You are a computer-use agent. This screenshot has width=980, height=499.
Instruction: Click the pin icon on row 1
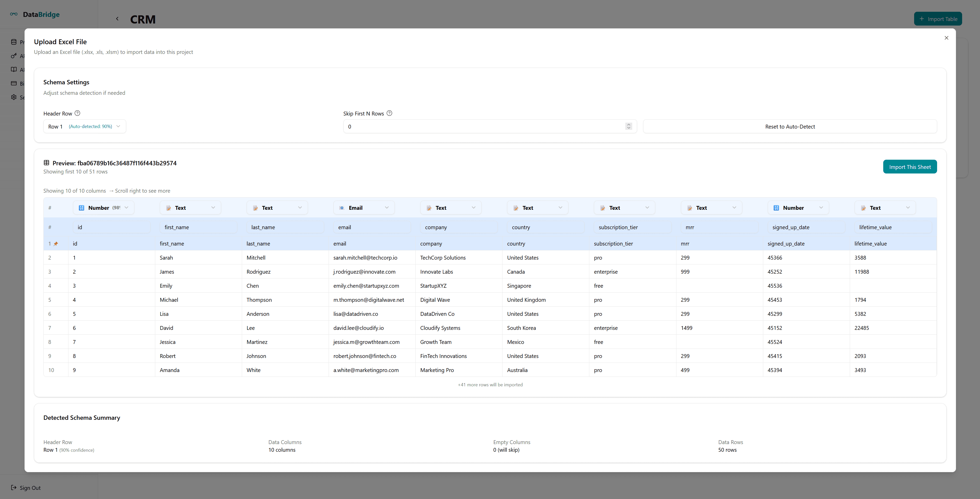coord(56,243)
